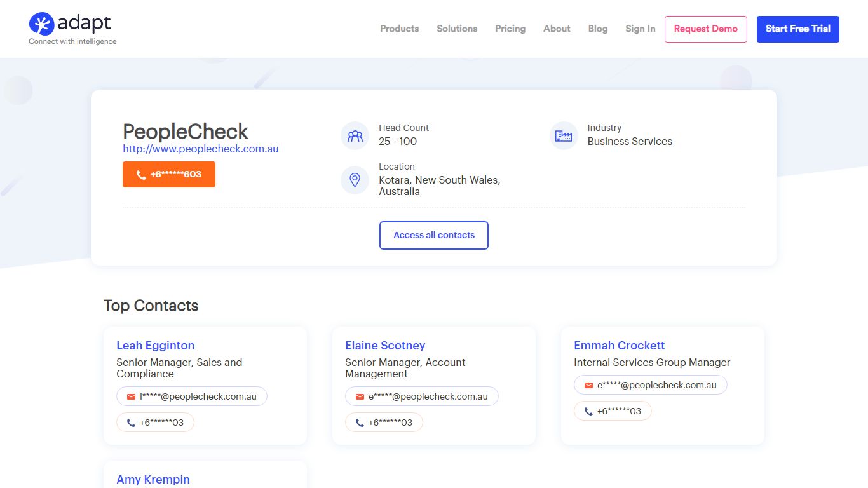Click phone icon in Leah Egginton's card
The height and width of the screenshot is (488, 868).
click(x=131, y=423)
